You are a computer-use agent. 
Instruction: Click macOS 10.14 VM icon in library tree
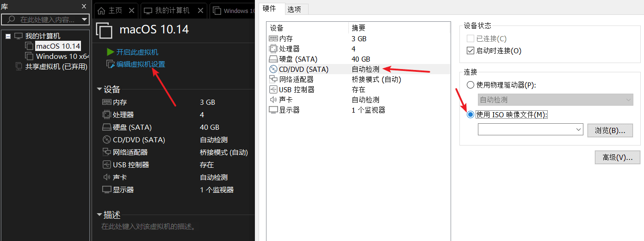(x=29, y=46)
